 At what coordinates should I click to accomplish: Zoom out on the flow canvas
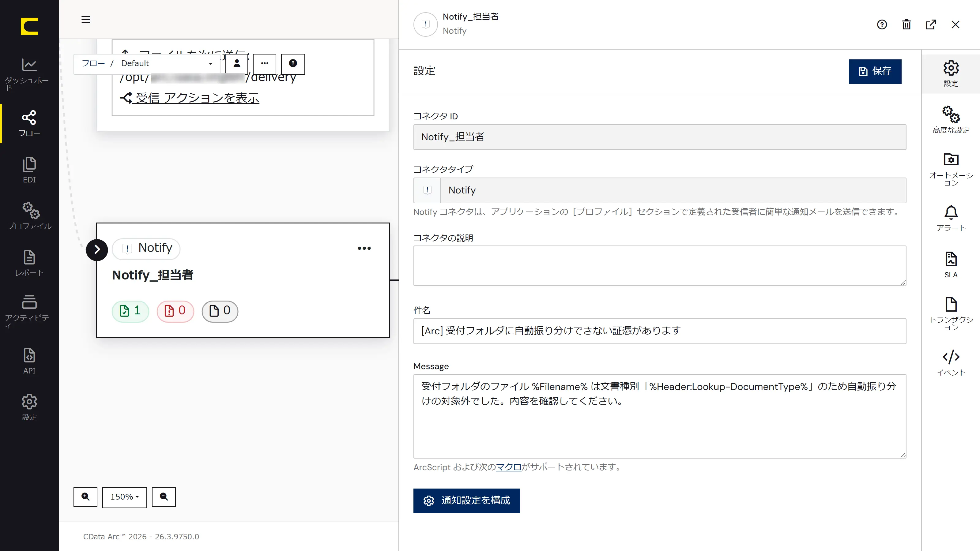pyautogui.click(x=164, y=497)
